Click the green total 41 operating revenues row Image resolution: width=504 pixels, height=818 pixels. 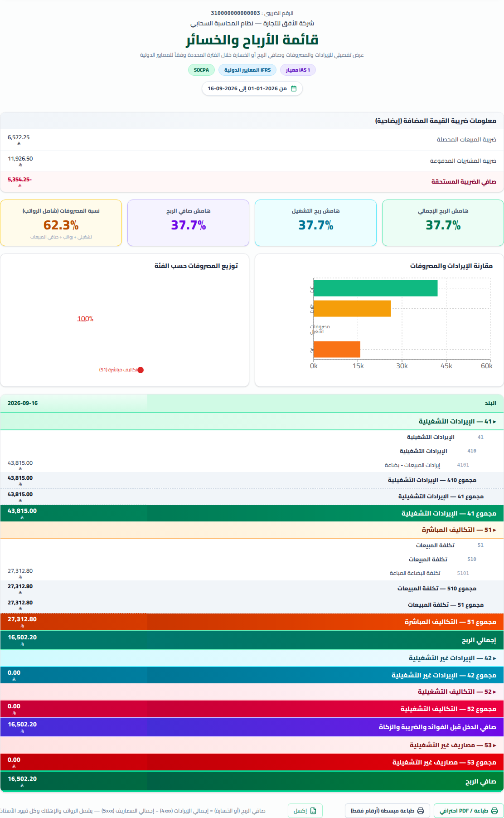[252, 513]
